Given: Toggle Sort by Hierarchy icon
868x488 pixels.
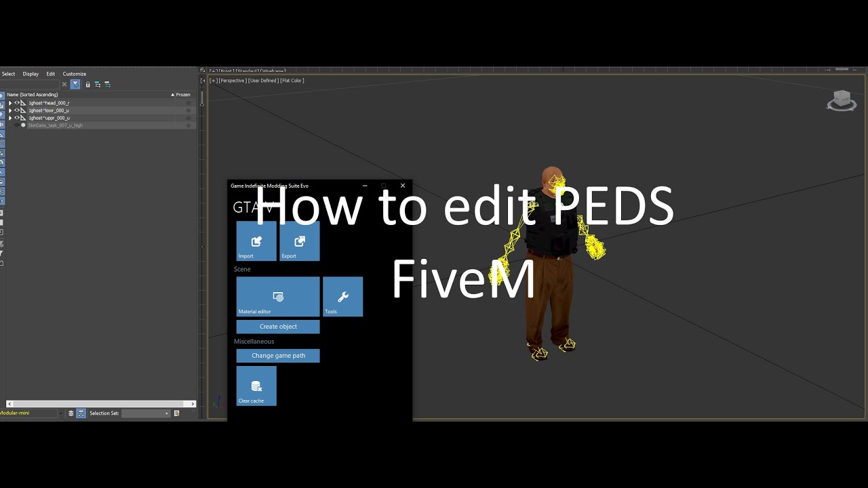Looking at the screenshot, I should [81, 413].
